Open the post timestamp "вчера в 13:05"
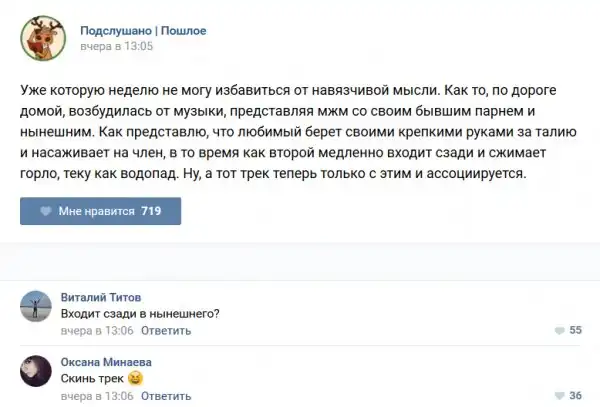The height and width of the screenshot is (407, 600). 115,46
